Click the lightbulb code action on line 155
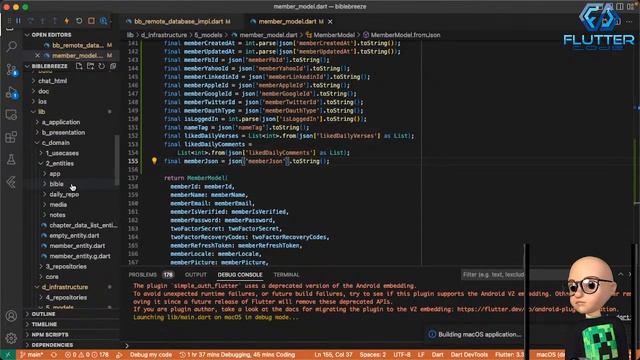 click(x=154, y=161)
